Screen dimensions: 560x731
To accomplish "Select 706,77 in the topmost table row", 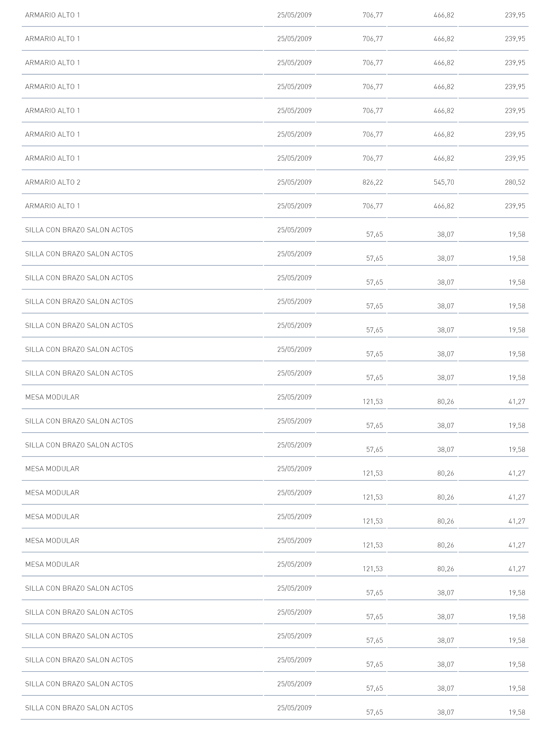I will click(373, 15).
